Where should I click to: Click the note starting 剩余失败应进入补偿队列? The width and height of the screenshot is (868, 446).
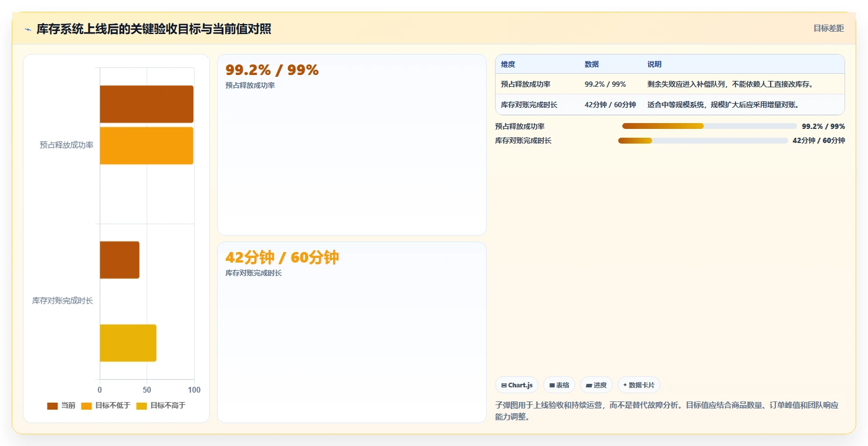730,84
